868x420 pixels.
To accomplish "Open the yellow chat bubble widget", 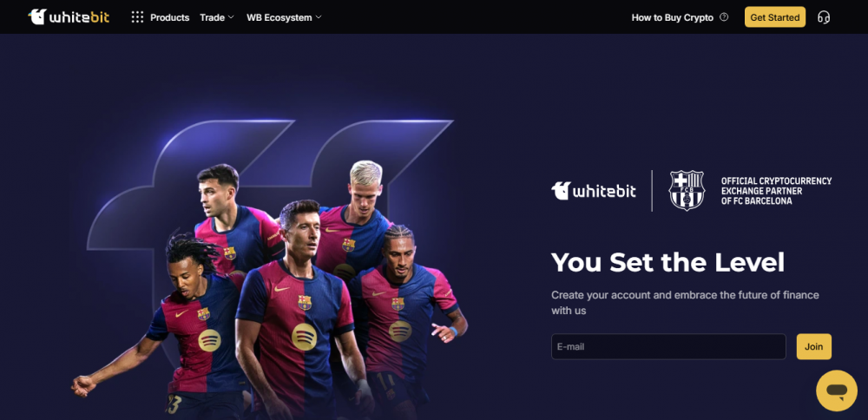I will coord(837,390).
